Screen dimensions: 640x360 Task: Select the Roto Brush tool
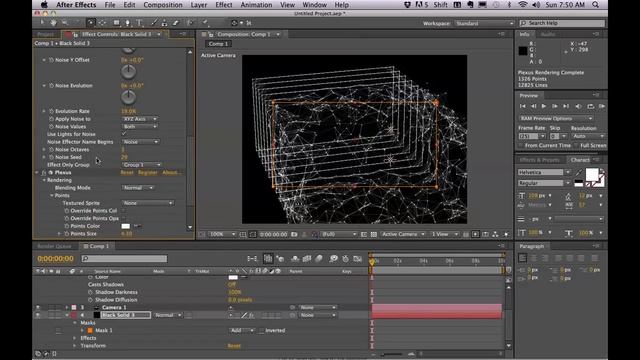point(190,23)
